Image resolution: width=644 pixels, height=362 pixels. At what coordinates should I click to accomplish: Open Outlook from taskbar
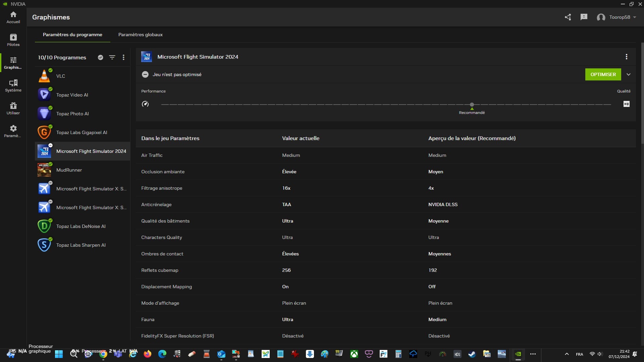221,354
